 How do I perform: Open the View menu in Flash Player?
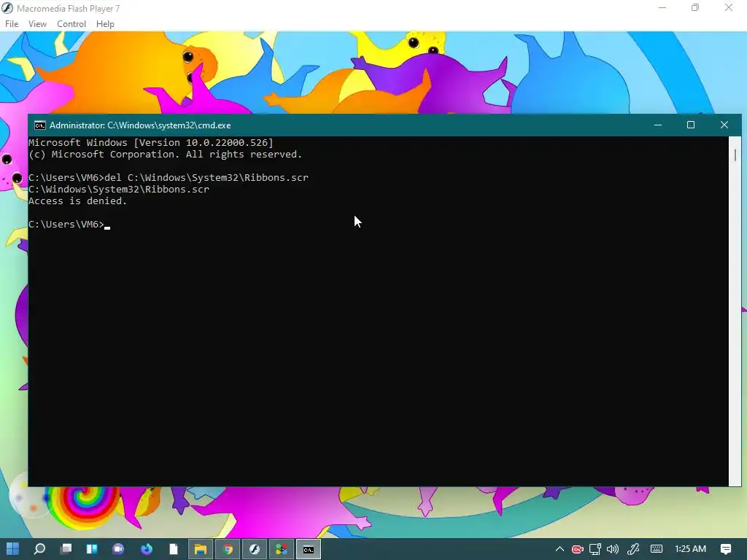[x=37, y=24]
